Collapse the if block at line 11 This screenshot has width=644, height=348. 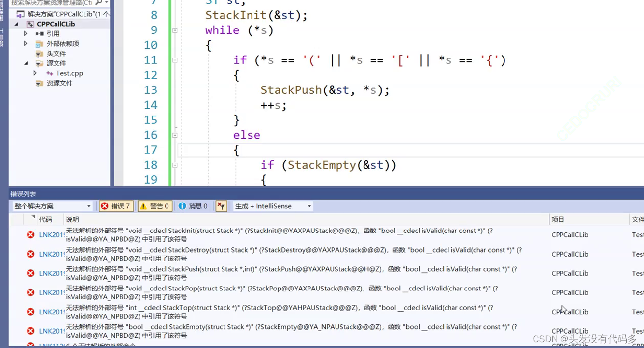click(175, 60)
